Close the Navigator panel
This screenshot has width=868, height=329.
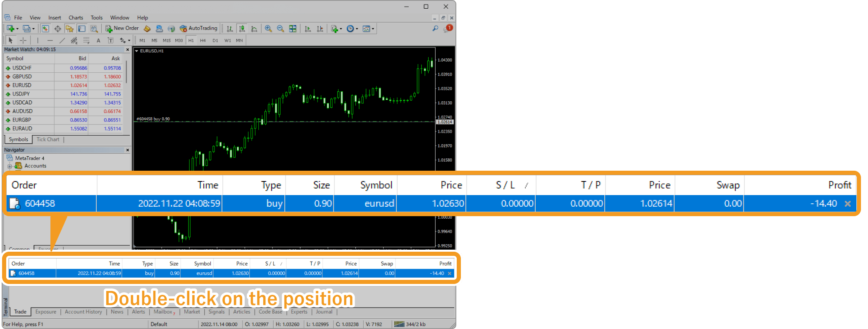coord(127,150)
